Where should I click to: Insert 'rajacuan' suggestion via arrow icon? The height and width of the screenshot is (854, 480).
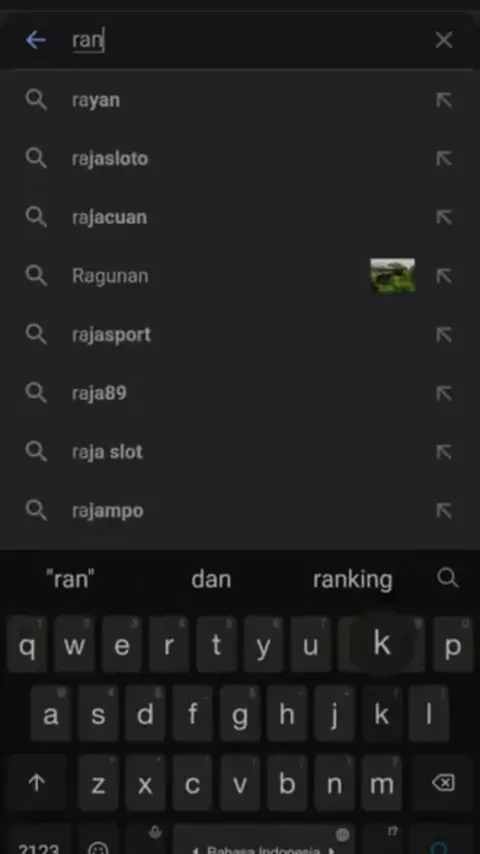tap(443, 217)
